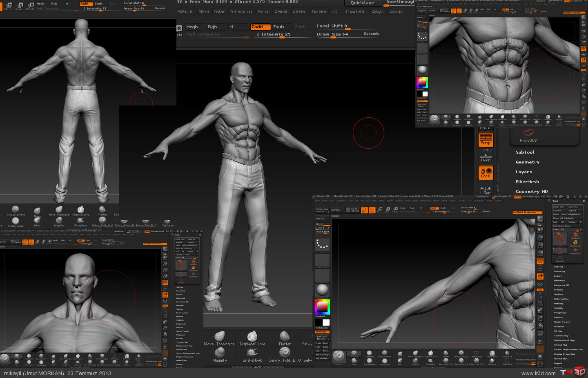Viewport: 588px width, 378px height.
Task: Expand the enlarged Geometry section
Action: (x=528, y=162)
